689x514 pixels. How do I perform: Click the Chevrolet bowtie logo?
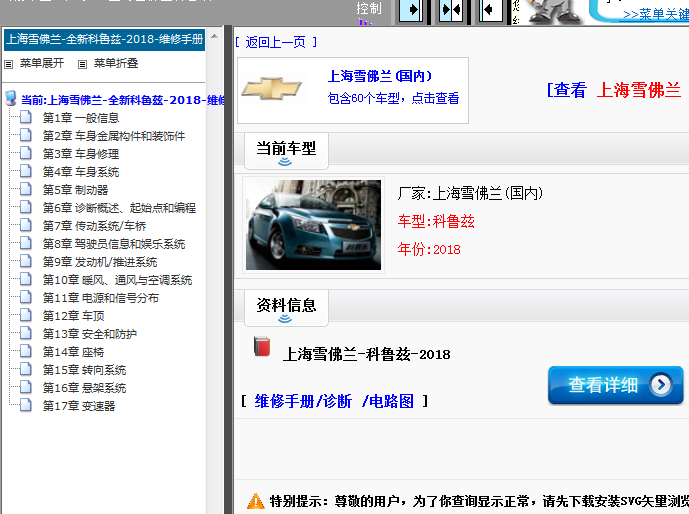(272, 89)
